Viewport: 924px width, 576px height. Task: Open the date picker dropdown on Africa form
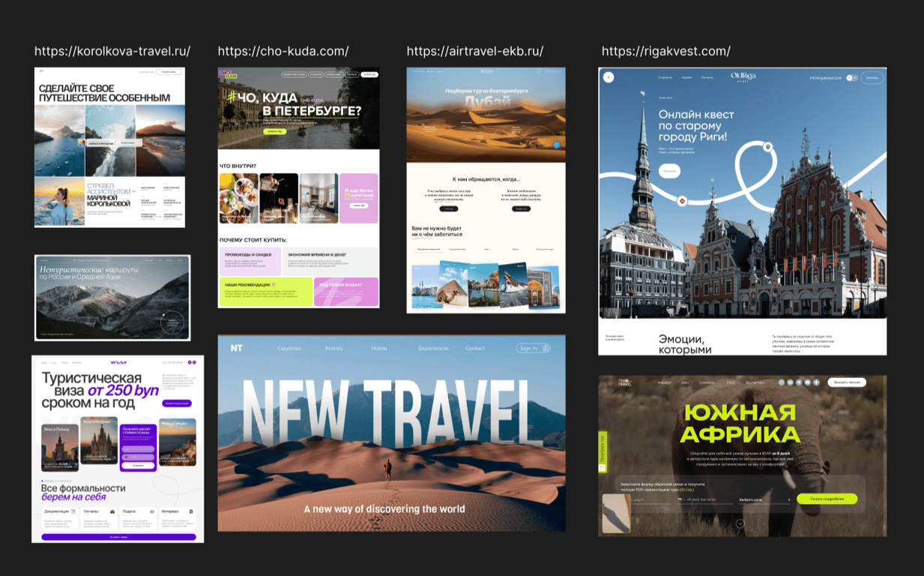pos(764,500)
